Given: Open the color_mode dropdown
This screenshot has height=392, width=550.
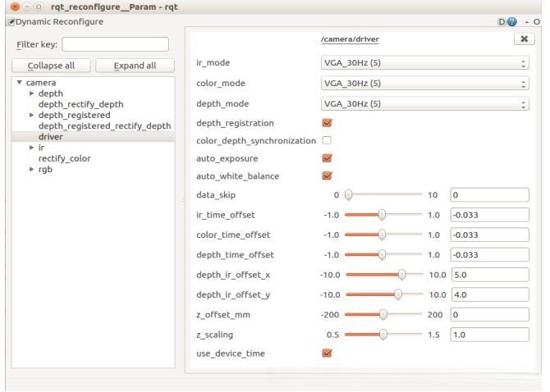Looking at the screenshot, I should pos(424,84).
